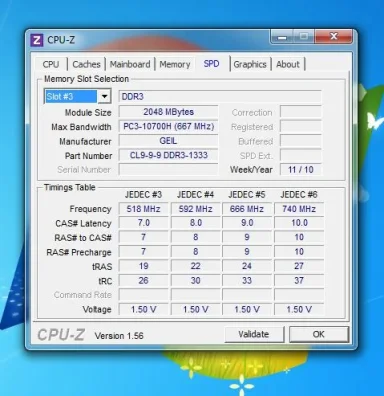Show the Graphics tab
384x396 pixels.
[250, 64]
